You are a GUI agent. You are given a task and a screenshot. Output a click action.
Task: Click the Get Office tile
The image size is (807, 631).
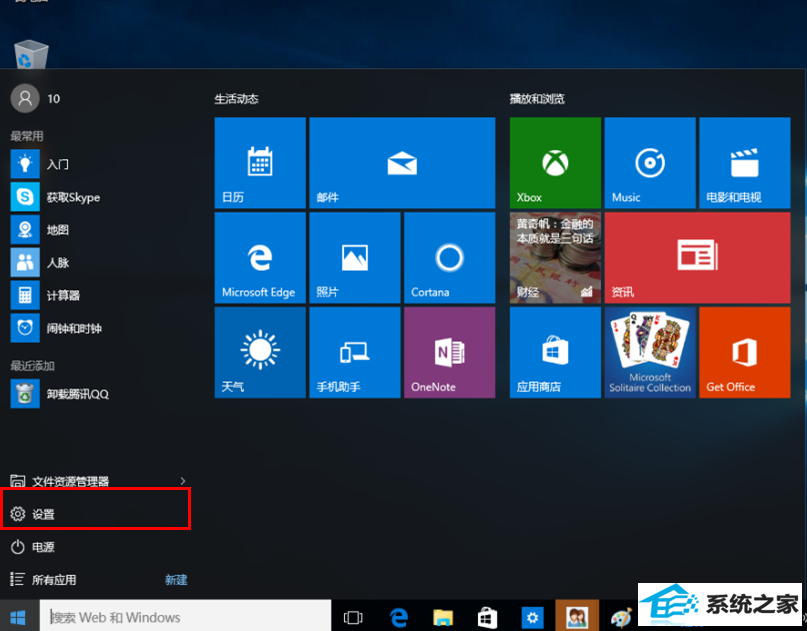(x=744, y=352)
